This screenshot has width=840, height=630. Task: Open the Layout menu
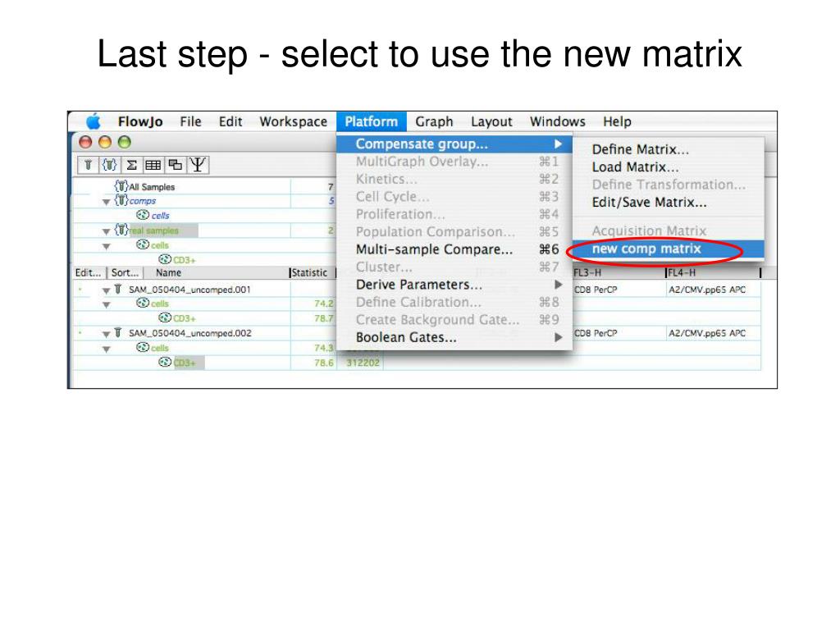(492, 121)
